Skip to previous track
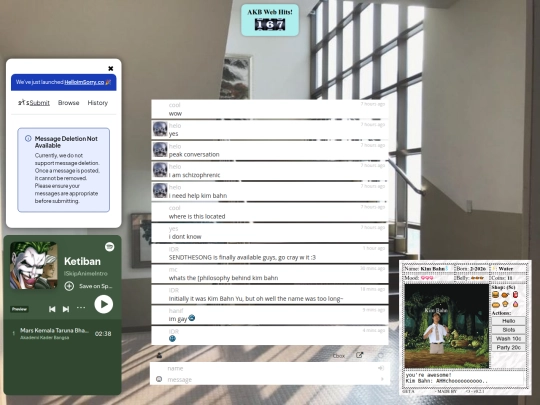 pyautogui.click(x=52, y=309)
